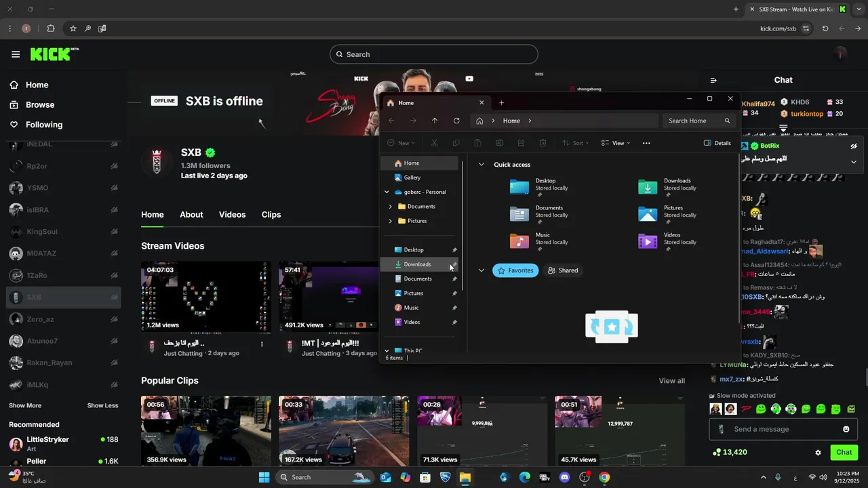Open the About tab on SXB channel
The image size is (868, 488).
tap(191, 214)
